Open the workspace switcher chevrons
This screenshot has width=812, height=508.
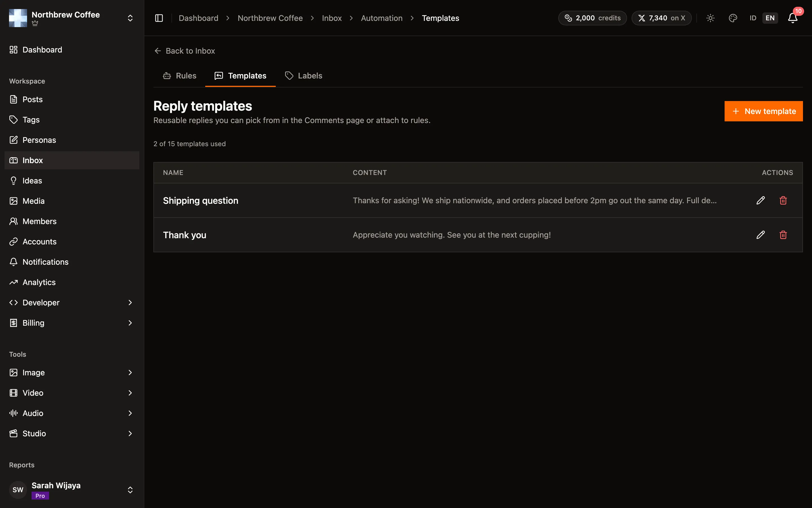[130, 18]
